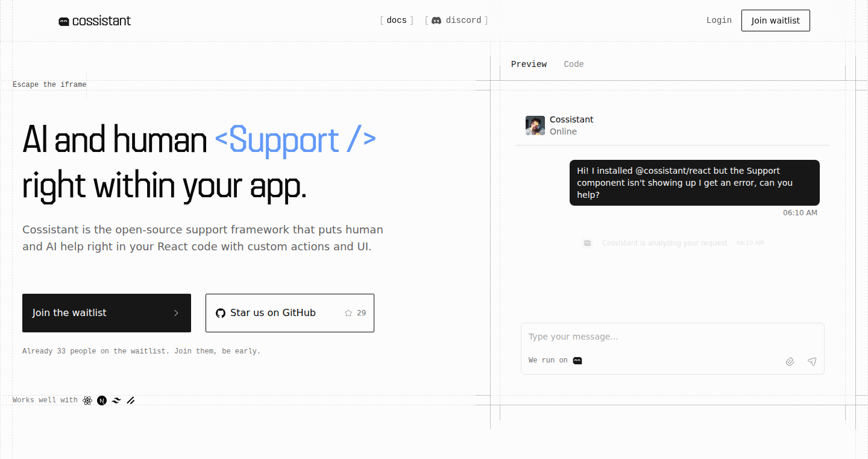Click the Already 33 people on waitlist text
This screenshot has height=459, width=868.
point(142,351)
